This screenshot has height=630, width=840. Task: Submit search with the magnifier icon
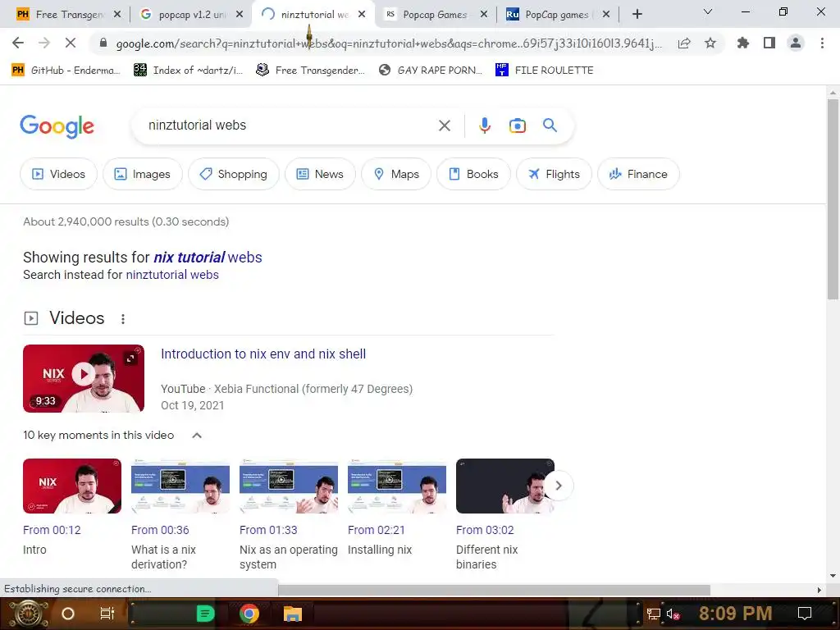550,126
